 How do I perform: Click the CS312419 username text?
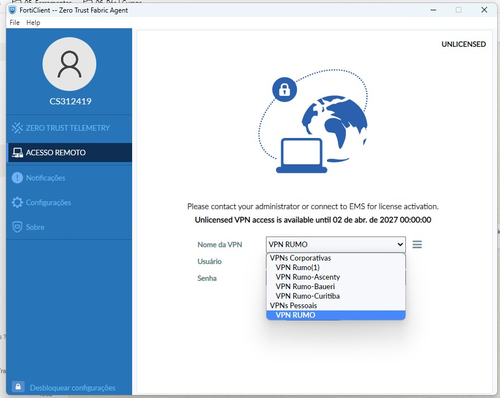pos(70,101)
